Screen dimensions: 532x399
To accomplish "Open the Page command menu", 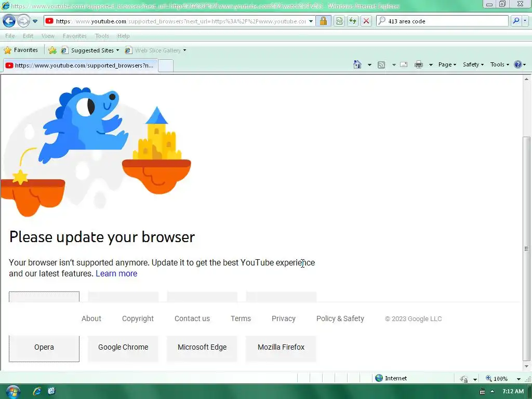I will tap(447, 64).
